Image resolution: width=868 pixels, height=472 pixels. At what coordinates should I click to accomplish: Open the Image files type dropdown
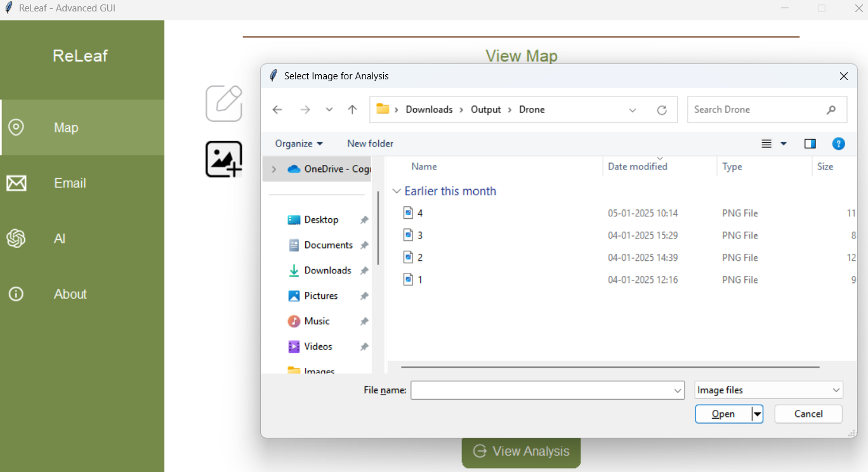coord(769,390)
